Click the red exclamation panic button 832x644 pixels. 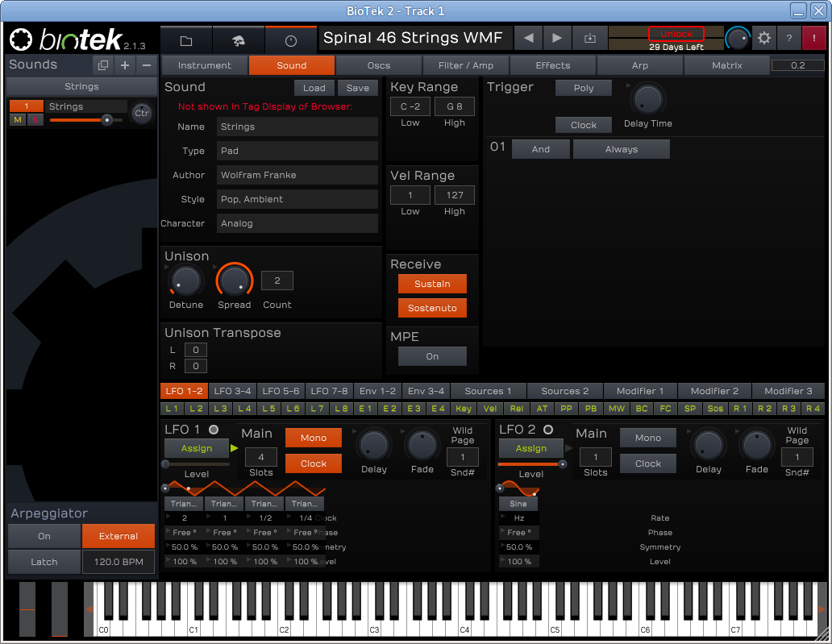click(x=814, y=38)
